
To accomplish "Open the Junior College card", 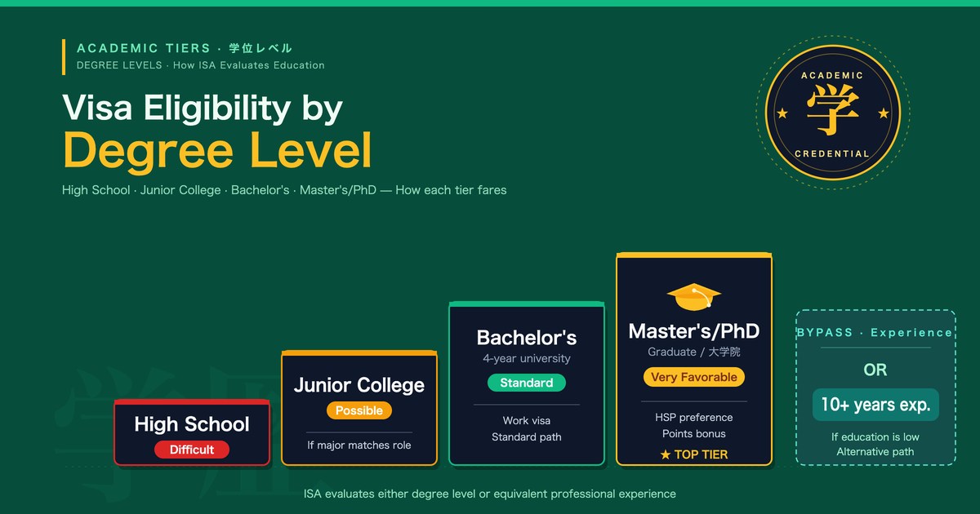I will coord(359,408).
